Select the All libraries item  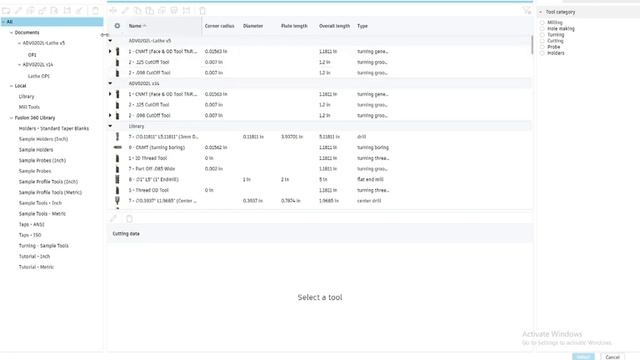tap(51, 22)
